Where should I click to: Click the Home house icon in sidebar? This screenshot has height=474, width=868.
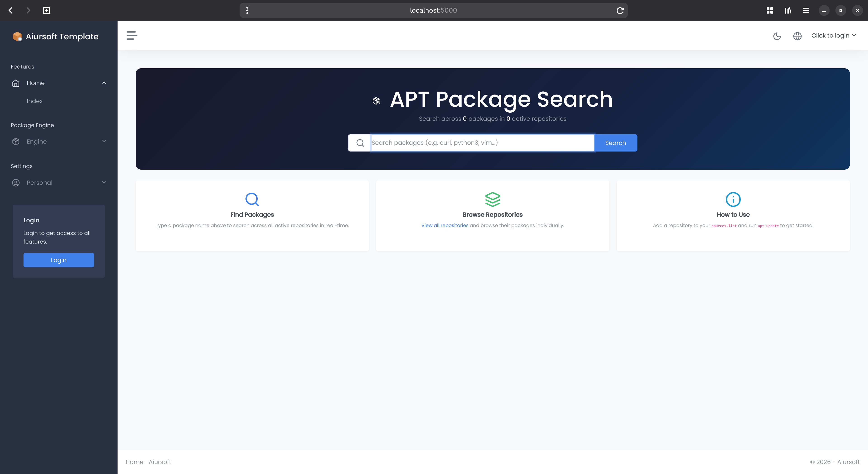[16, 83]
